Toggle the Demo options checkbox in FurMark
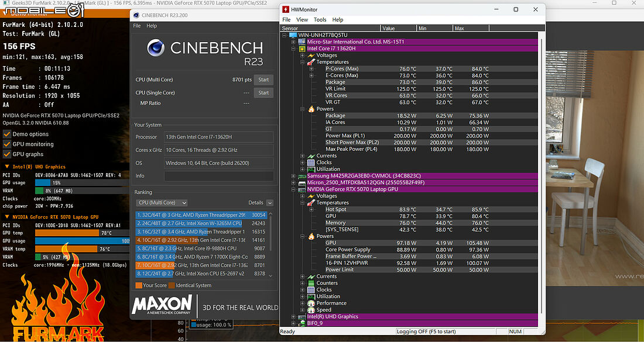644x342 pixels. [6, 134]
